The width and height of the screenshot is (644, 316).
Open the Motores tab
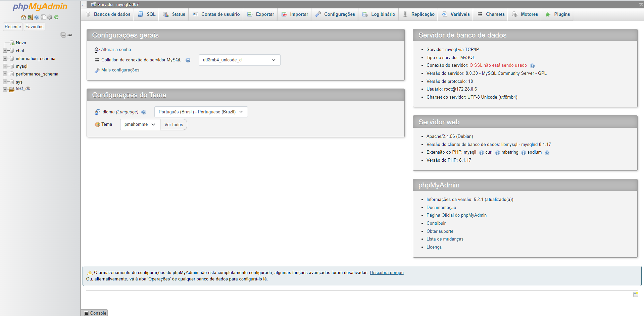[525, 14]
